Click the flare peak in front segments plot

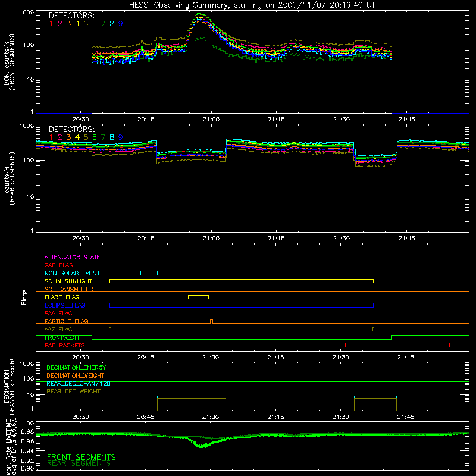(199, 14)
